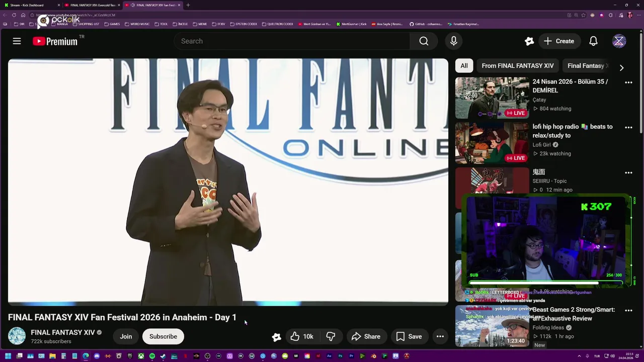Click the search magnifier button
The image size is (644, 362).
[424, 41]
